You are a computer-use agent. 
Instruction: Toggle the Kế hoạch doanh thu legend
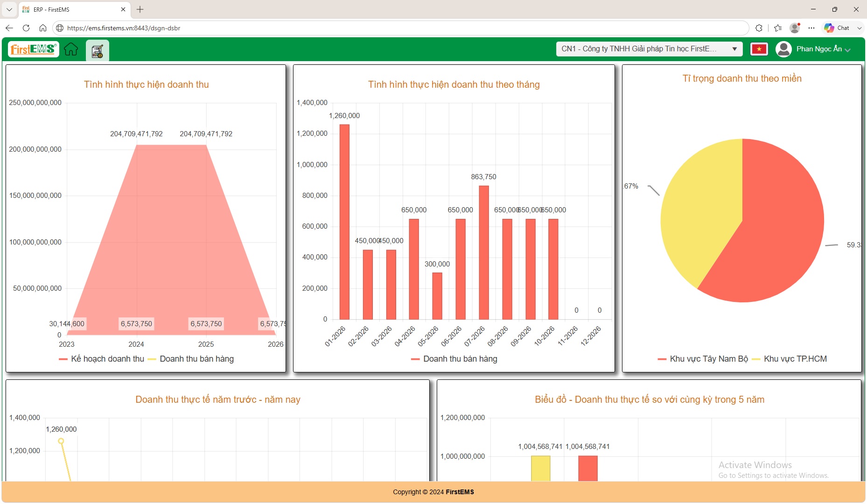101,359
